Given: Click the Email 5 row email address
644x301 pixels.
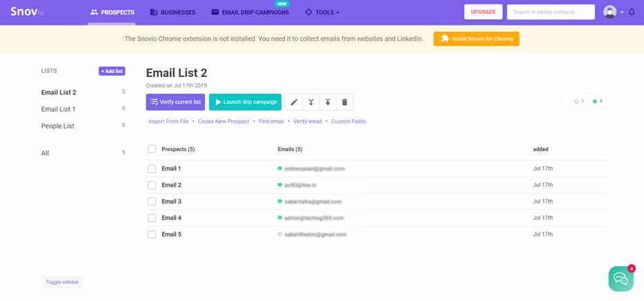Looking at the screenshot, I should [x=316, y=234].
